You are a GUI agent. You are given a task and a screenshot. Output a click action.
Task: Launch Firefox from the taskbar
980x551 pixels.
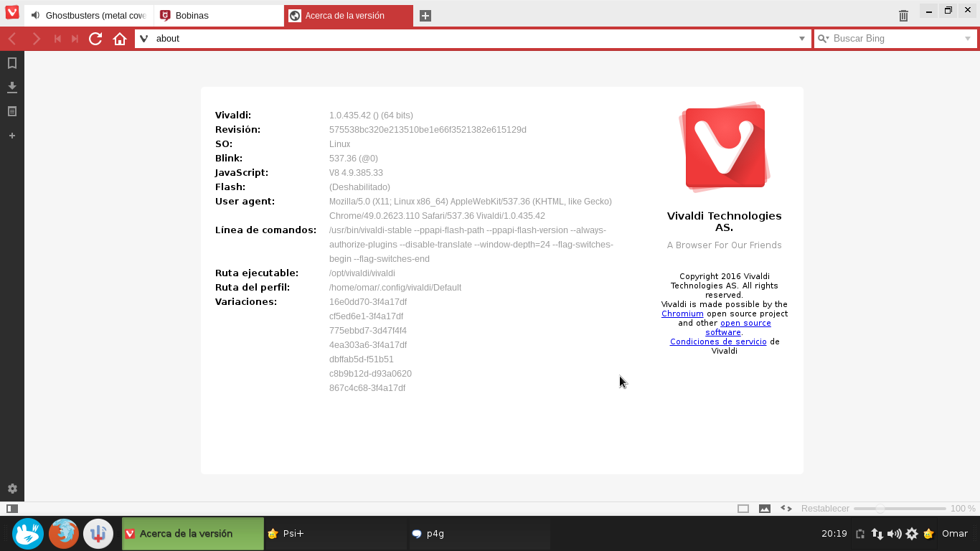[x=64, y=534]
